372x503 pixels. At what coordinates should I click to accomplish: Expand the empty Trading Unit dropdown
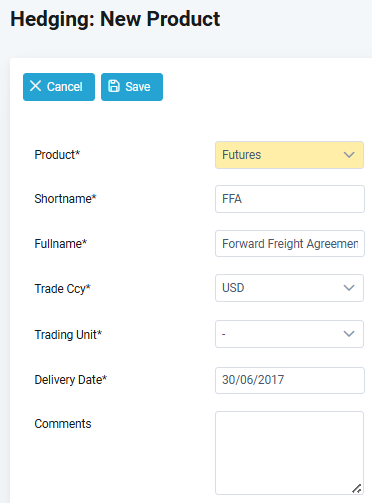tap(289, 334)
